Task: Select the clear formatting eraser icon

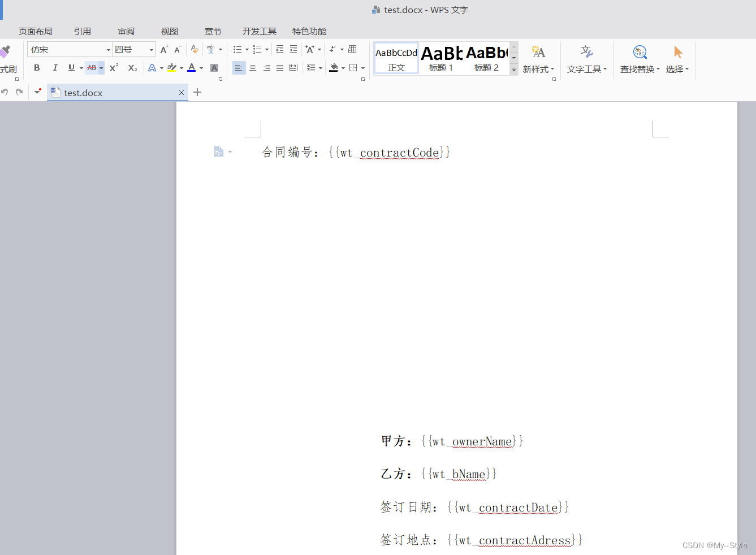Action: point(194,49)
